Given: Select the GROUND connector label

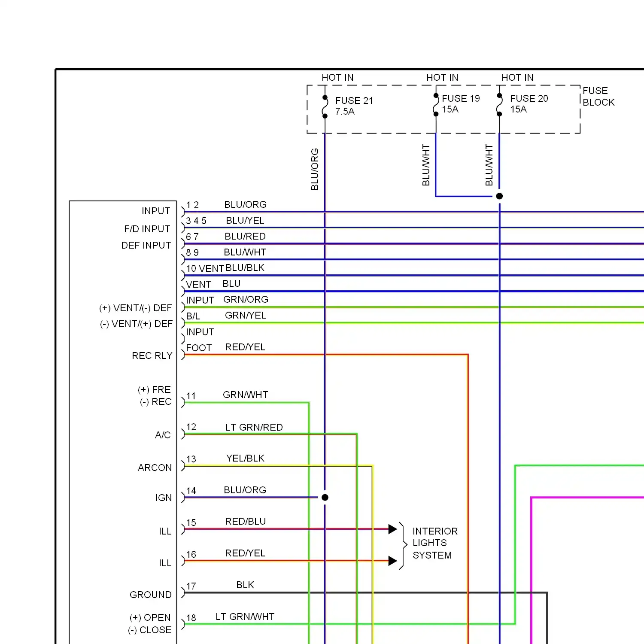Looking at the screenshot, I should point(151,595).
